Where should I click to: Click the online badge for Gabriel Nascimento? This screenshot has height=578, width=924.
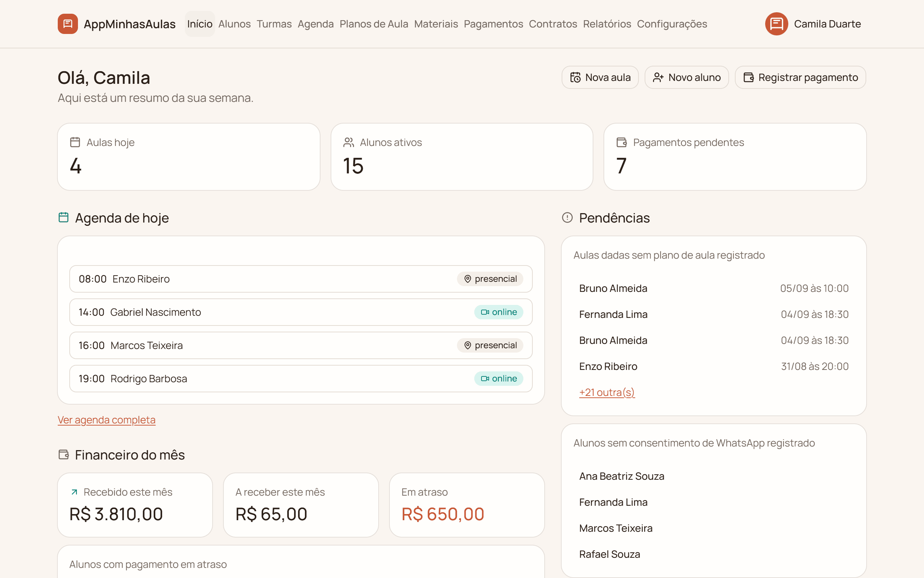pos(499,312)
